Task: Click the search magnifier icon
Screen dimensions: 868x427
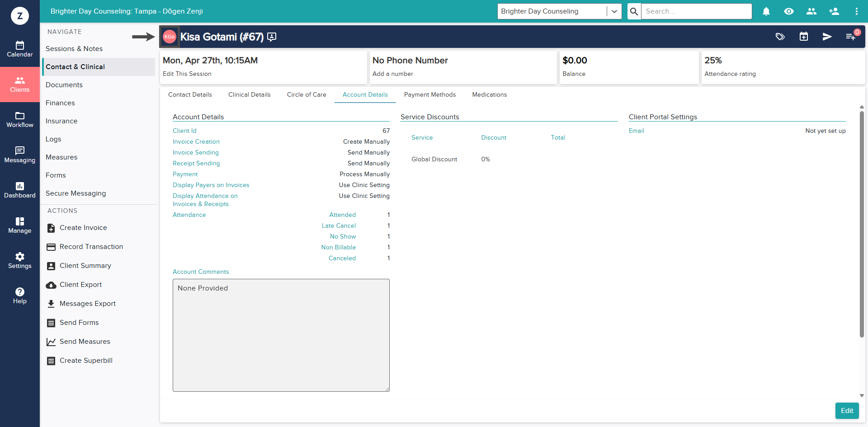Action: [634, 11]
